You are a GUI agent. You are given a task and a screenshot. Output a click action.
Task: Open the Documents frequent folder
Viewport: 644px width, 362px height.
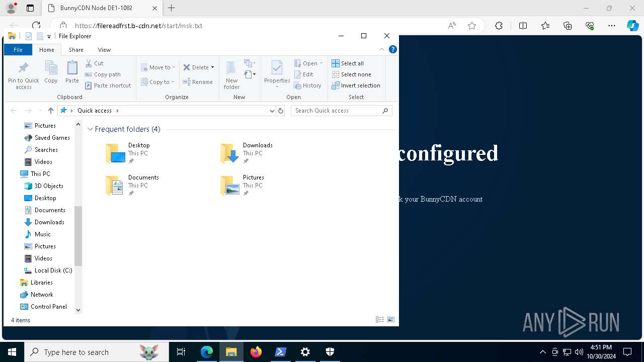point(132,186)
